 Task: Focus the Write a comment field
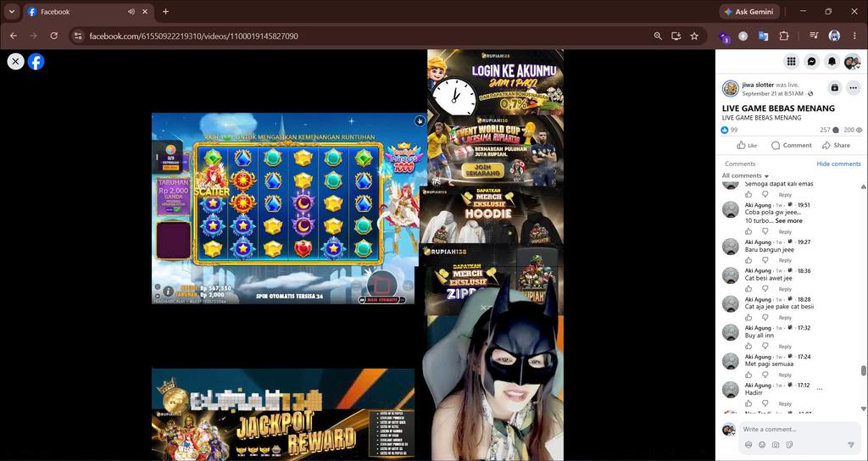click(800, 430)
